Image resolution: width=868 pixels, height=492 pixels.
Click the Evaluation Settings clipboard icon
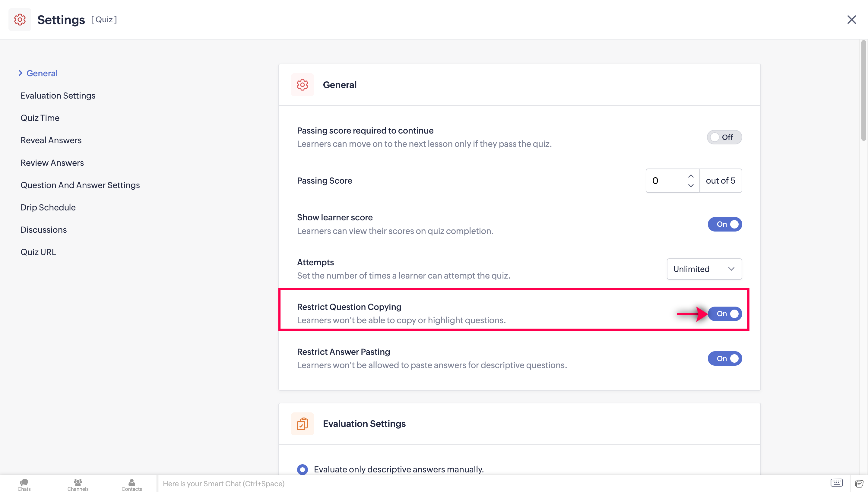[302, 424]
